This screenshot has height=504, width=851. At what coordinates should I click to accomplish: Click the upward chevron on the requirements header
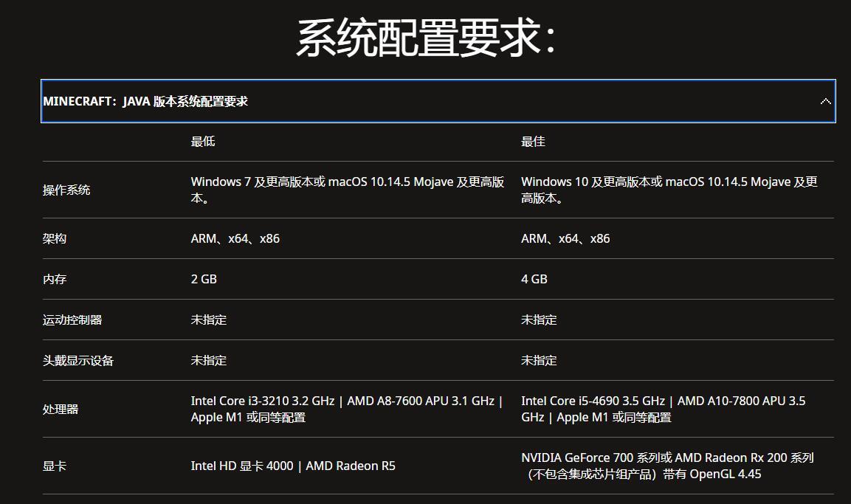click(825, 101)
